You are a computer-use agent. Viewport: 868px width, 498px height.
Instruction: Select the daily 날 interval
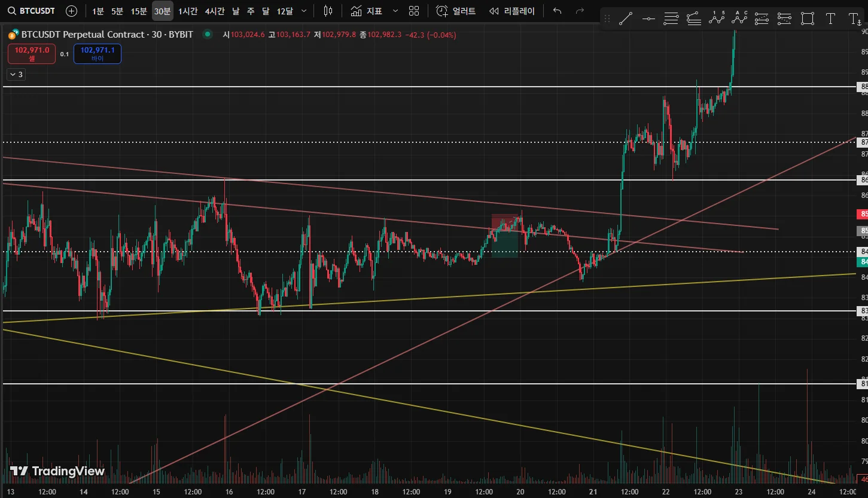click(x=236, y=11)
